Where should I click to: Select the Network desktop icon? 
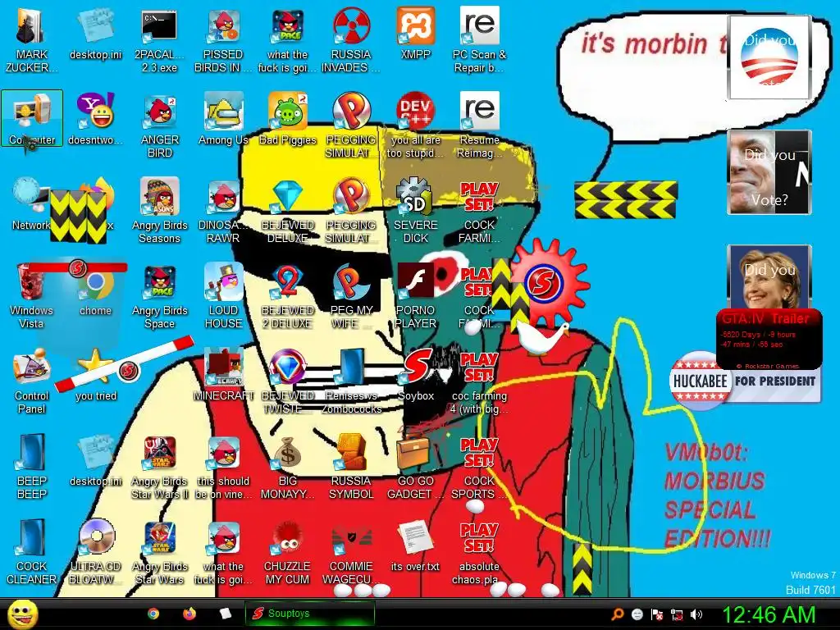[31, 203]
